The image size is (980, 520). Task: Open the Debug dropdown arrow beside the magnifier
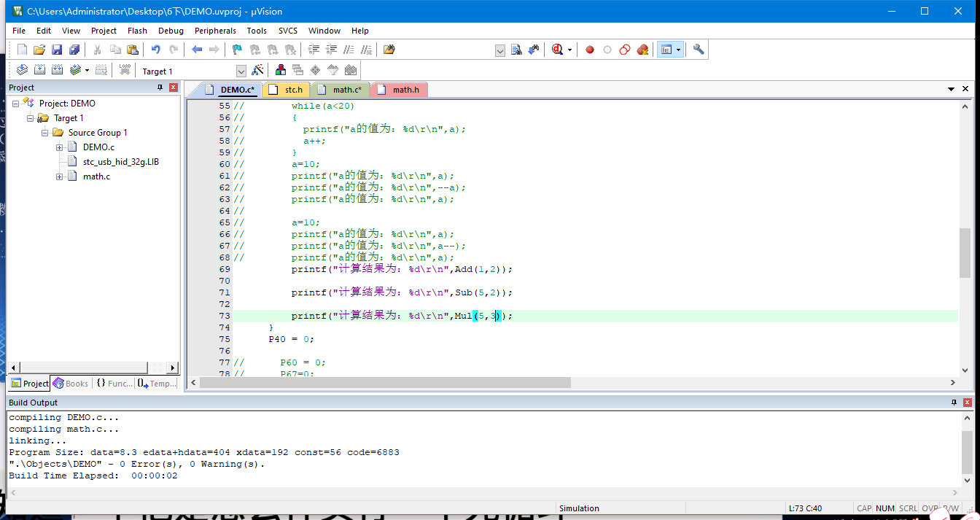pos(569,50)
